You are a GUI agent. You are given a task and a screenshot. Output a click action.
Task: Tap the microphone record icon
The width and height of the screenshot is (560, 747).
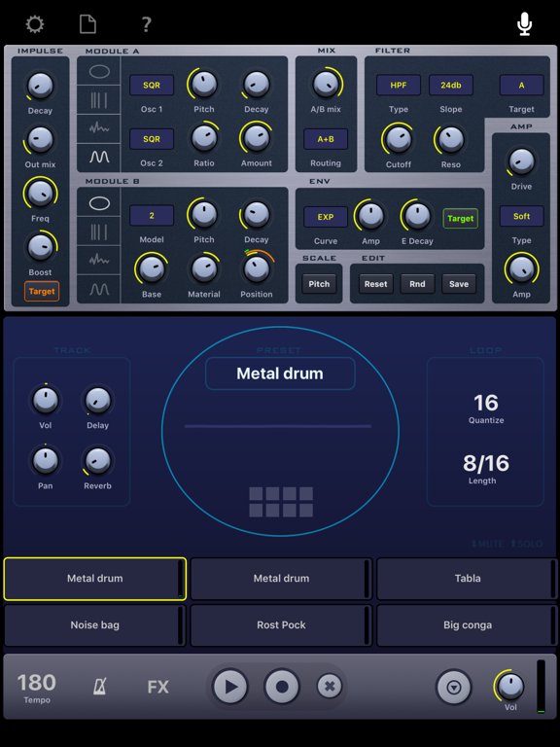tap(524, 23)
